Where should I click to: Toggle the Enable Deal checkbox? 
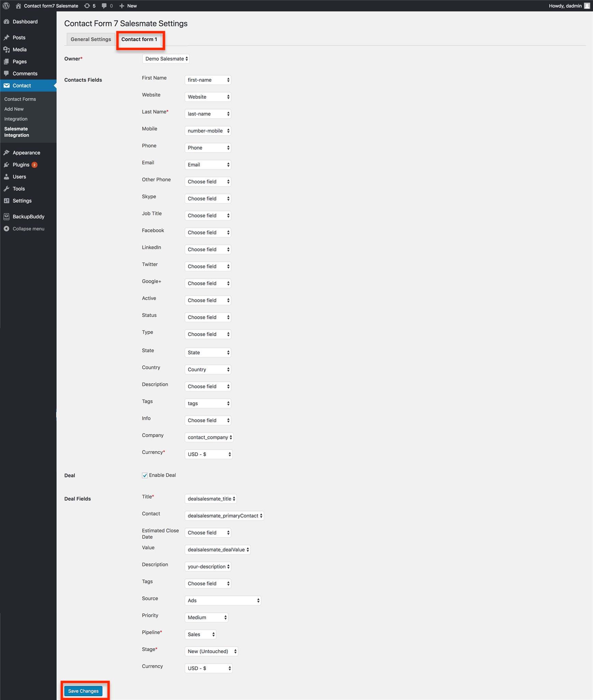pyautogui.click(x=145, y=475)
